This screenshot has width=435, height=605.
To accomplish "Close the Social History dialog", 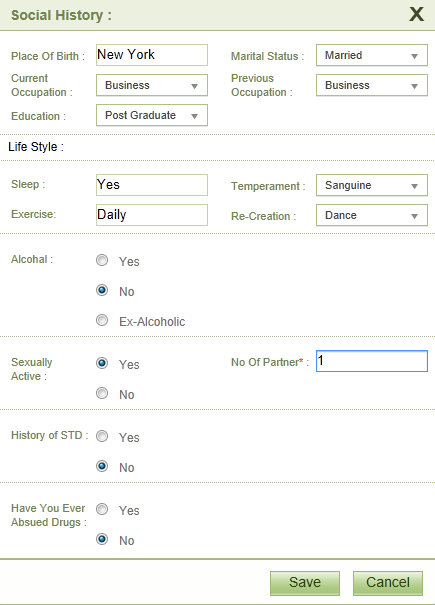I will click(416, 15).
